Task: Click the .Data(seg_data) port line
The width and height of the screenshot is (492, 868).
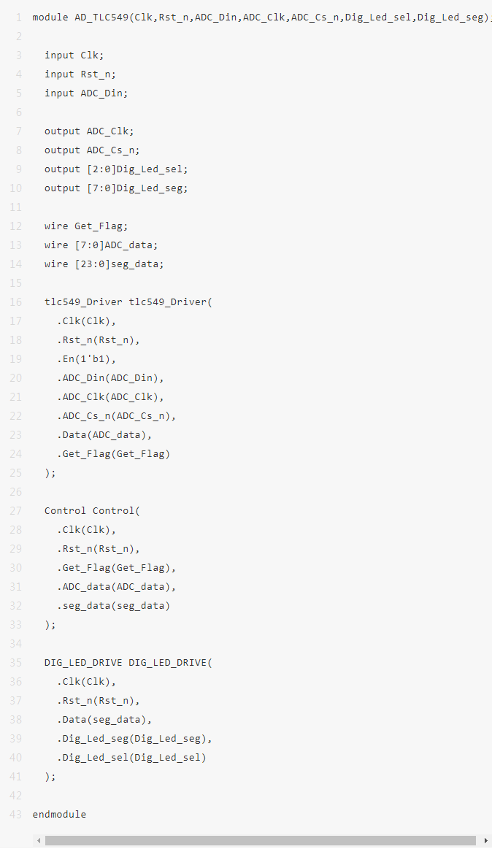Action: pos(104,719)
